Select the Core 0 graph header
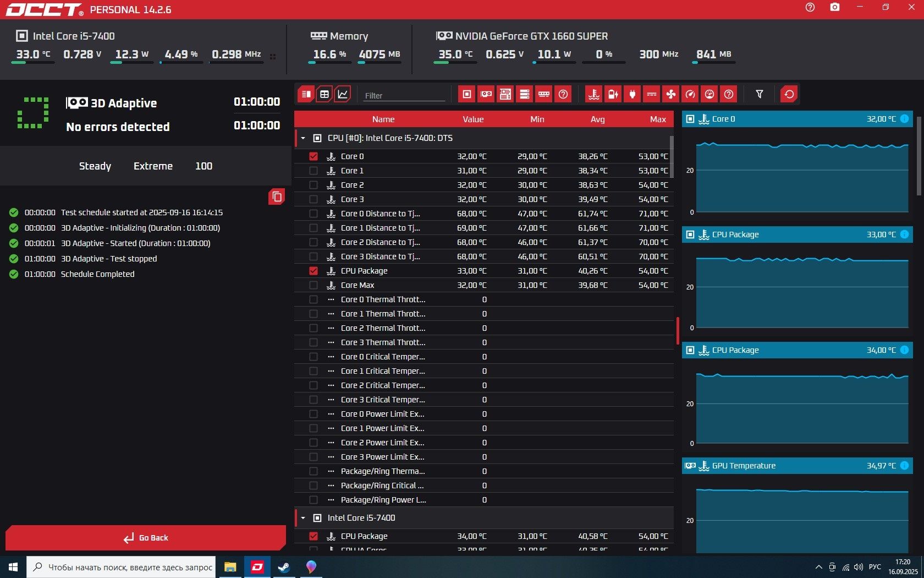This screenshot has height=578, width=924. (798, 119)
